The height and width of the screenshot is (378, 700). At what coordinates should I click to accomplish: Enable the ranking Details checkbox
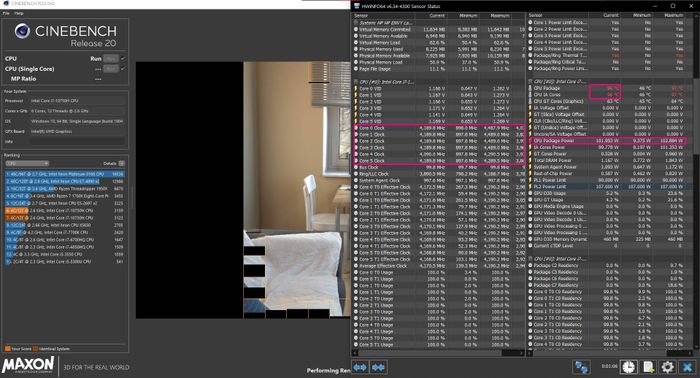click(x=122, y=163)
